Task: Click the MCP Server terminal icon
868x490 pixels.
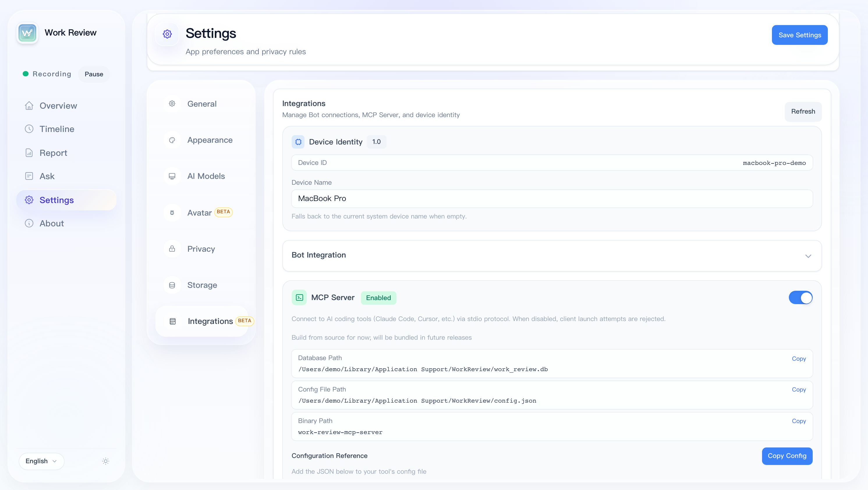Action: click(x=299, y=297)
